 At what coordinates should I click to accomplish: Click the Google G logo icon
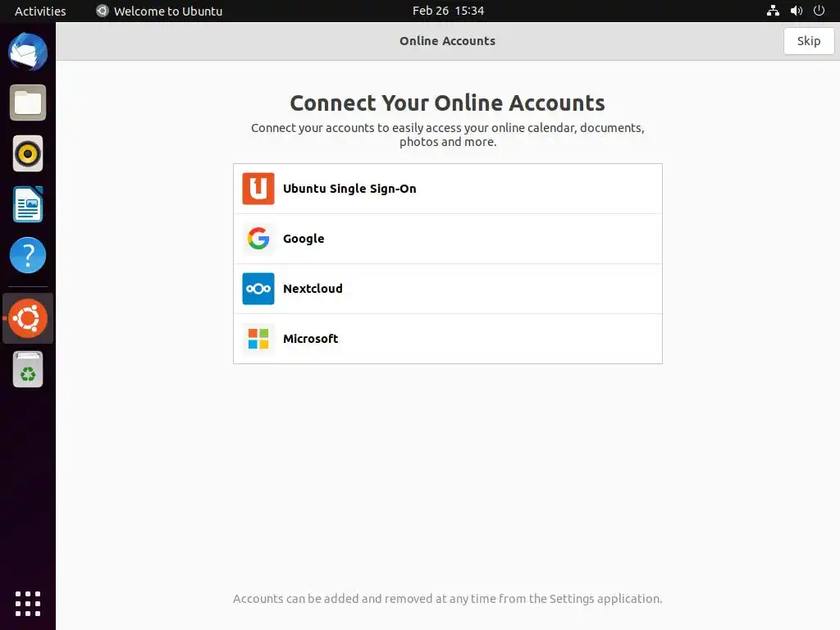pyautogui.click(x=258, y=239)
